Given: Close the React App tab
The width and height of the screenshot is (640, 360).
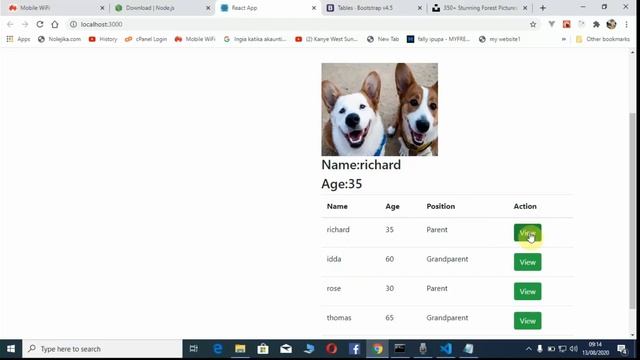Looking at the screenshot, I should 314,8.
